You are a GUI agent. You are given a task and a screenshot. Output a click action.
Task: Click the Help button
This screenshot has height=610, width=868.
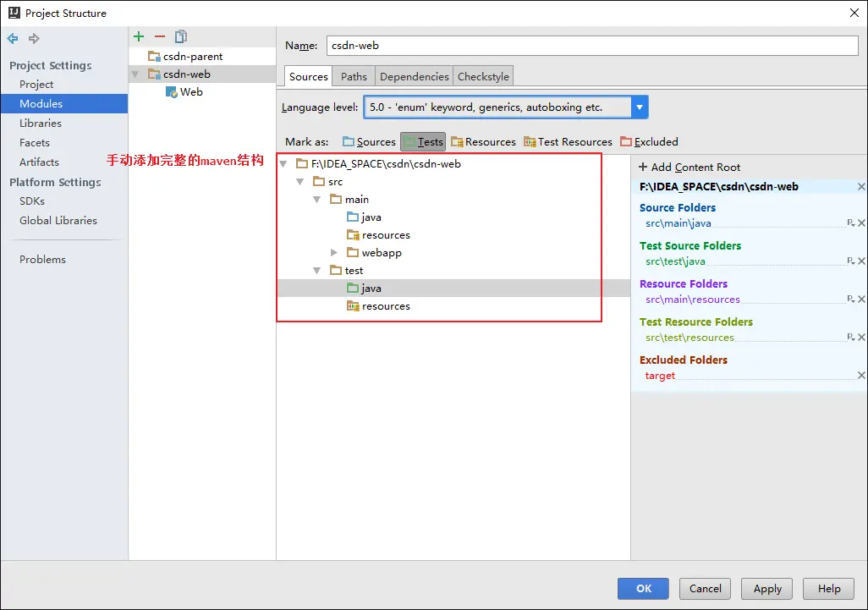(829, 588)
